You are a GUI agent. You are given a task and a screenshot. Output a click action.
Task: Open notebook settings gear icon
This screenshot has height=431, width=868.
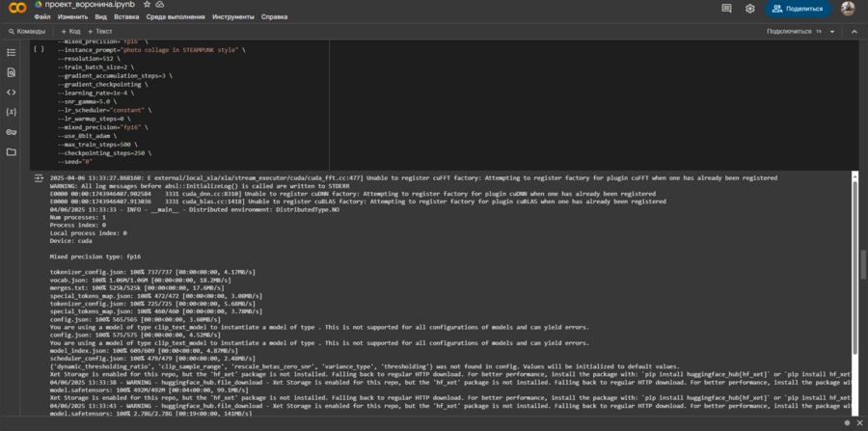(750, 9)
